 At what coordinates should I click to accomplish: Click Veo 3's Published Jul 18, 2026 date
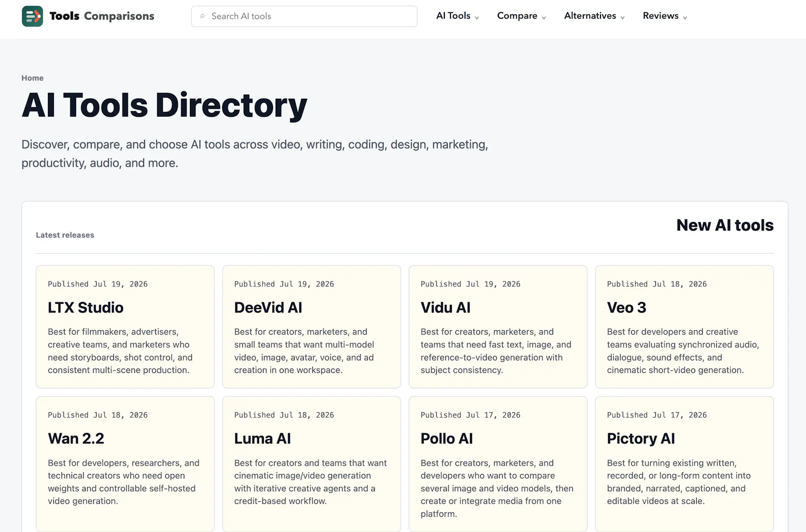(x=657, y=284)
